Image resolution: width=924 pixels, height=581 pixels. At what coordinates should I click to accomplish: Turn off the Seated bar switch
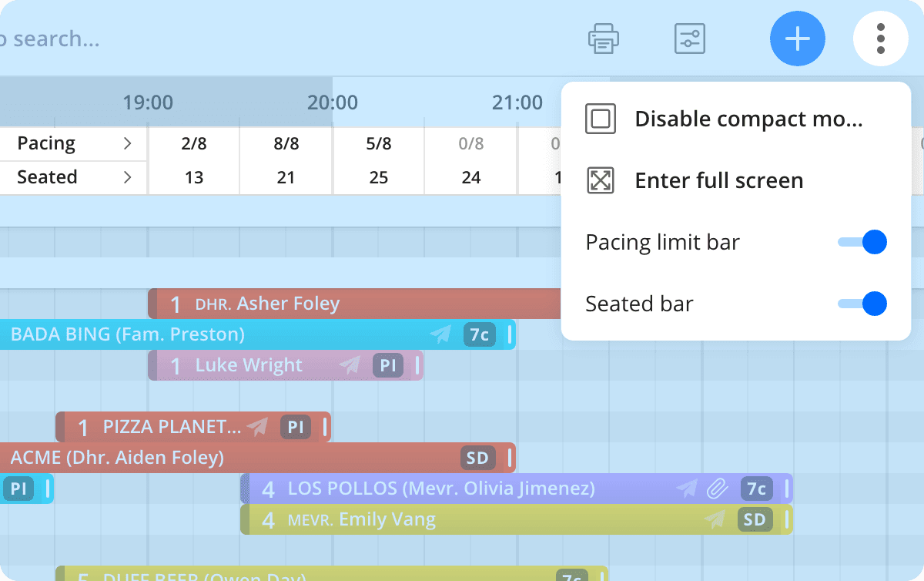pos(862,304)
